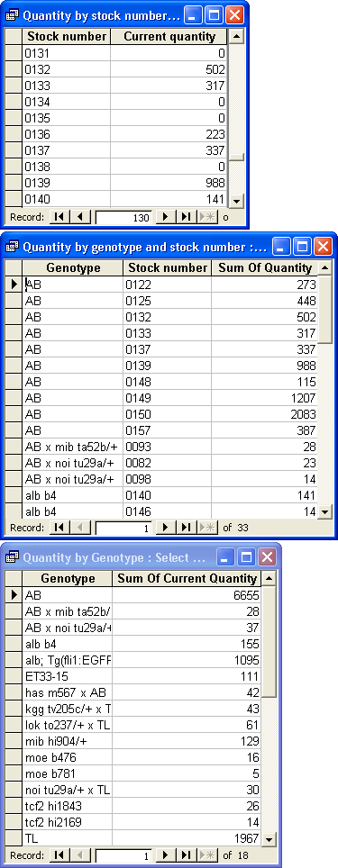Go to first record in Quantity by stock number window
This screenshot has width=338, height=868.
(59, 217)
